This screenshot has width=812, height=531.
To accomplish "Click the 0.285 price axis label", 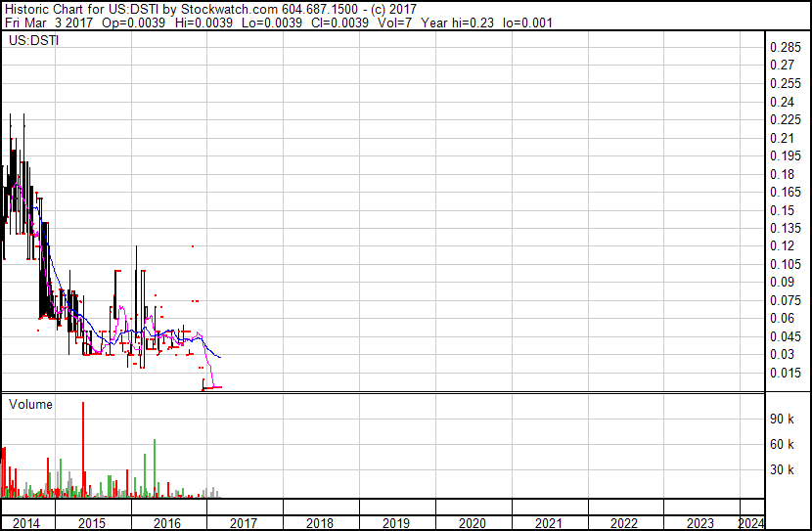I will 785,48.
